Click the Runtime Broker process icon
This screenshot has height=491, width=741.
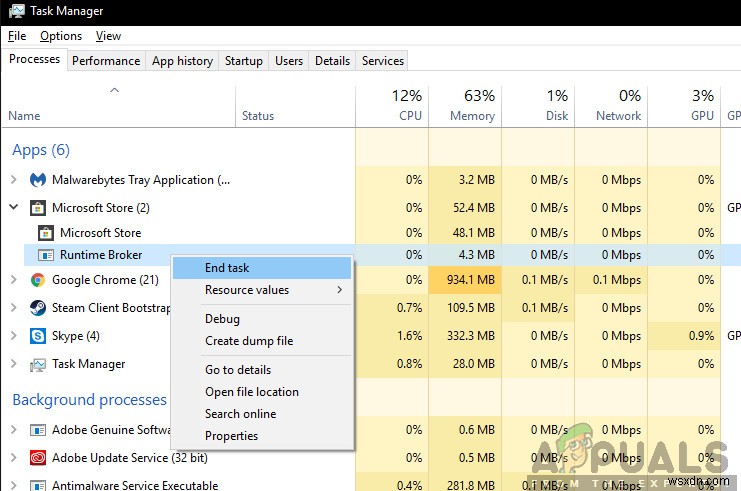[x=45, y=255]
